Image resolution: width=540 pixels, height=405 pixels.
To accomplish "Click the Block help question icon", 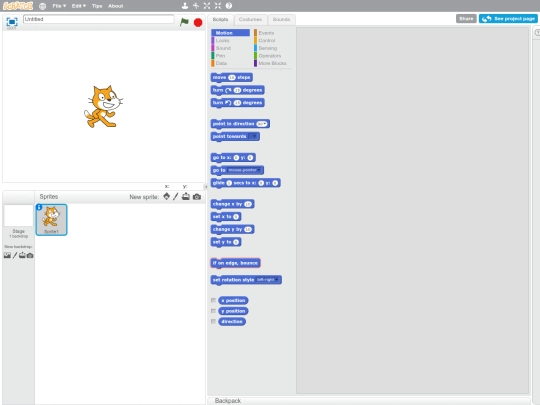I will click(229, 6).
